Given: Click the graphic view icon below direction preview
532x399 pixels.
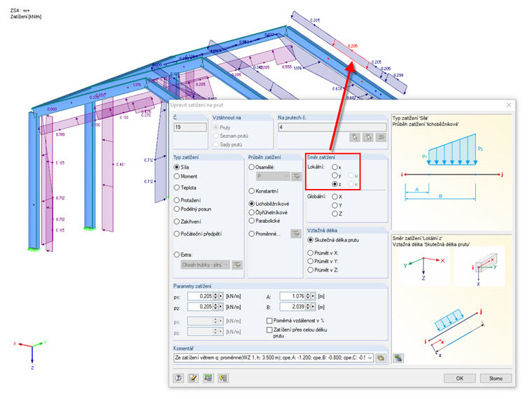Looking at the screenshot, I should [398, 358].
